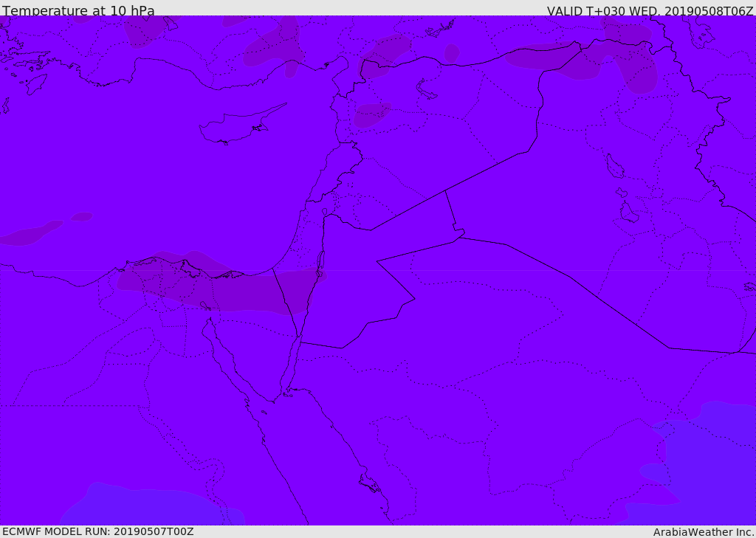Screen dimensions: 756x538
Task: Click the 'Temperature at 10 hPa' title text
Action: 78,10
